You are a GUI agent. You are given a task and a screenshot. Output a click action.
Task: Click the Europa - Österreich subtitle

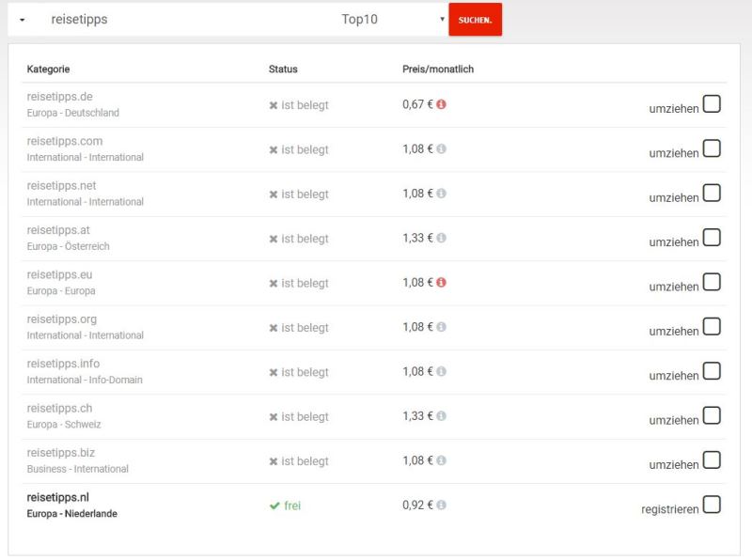tap(68, 246)
